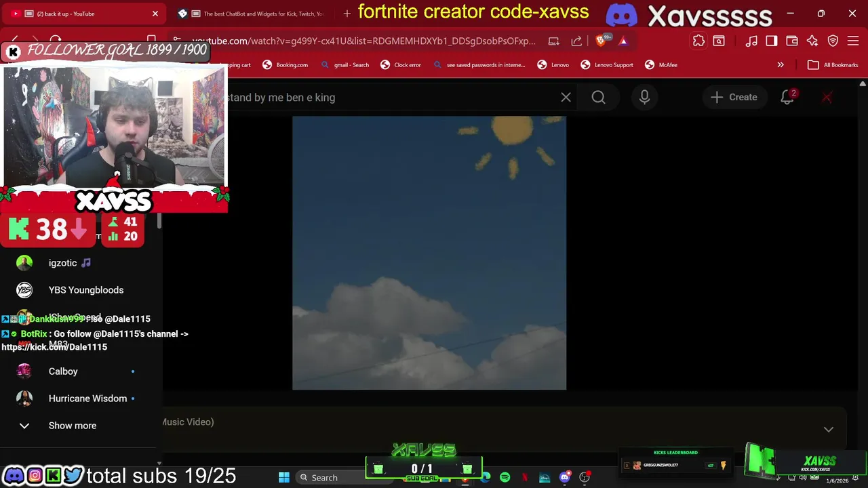This screenshot has width=868, height=488.
Task: Click the install app icon in address bar
Action: point(554,41)
